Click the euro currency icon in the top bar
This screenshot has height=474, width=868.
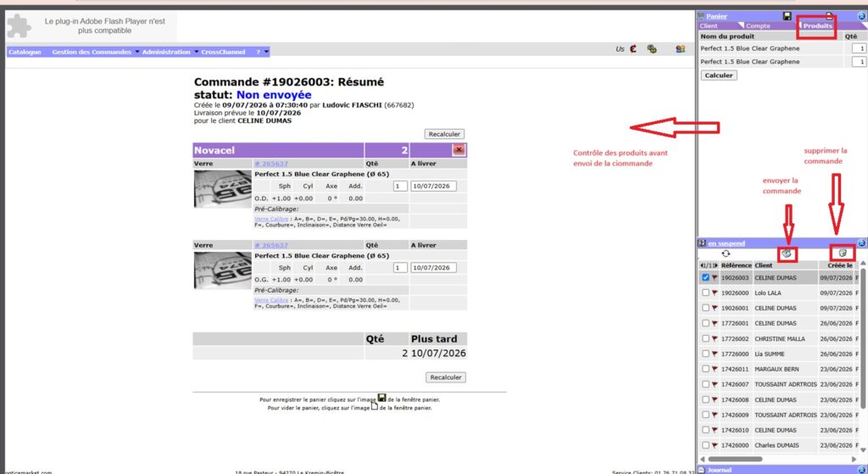(x=633, y=48)
